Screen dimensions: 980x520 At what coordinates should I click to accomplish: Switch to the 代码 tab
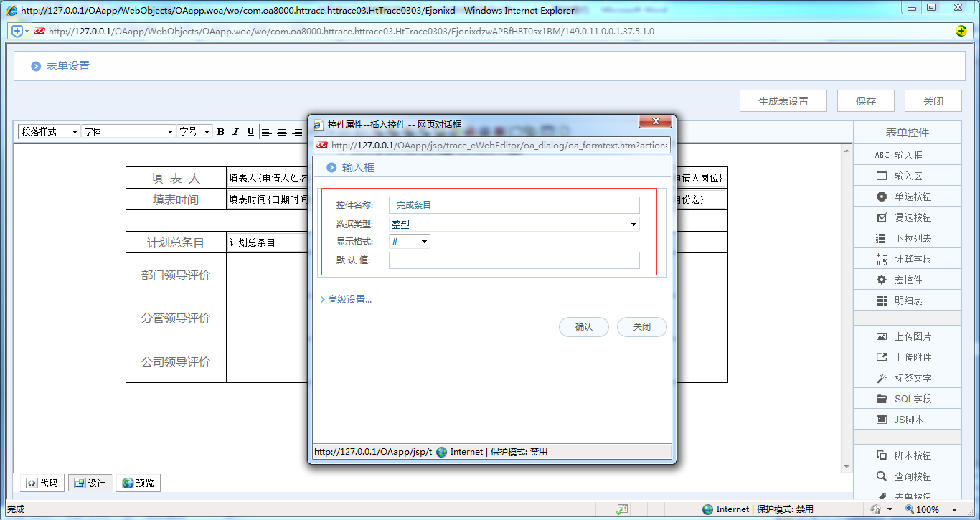(41, 483)
